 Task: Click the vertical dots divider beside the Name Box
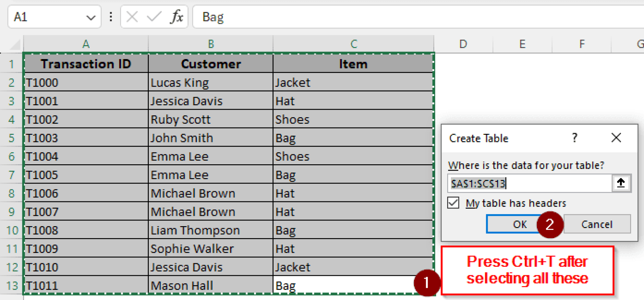tap(110, 17)
